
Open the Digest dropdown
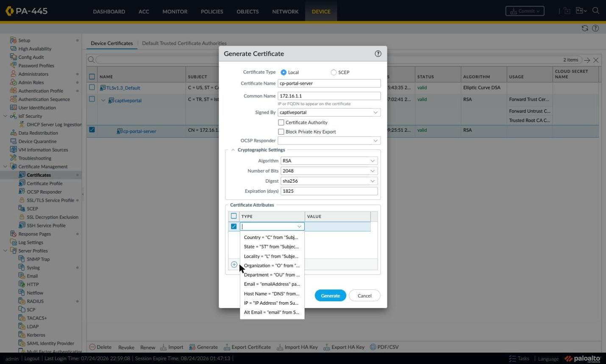tap(372, 181)
